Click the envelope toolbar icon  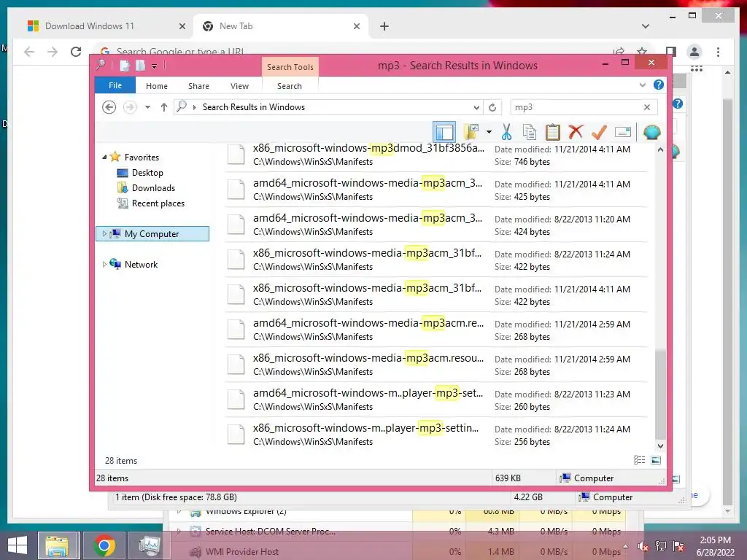pos(623,132)
